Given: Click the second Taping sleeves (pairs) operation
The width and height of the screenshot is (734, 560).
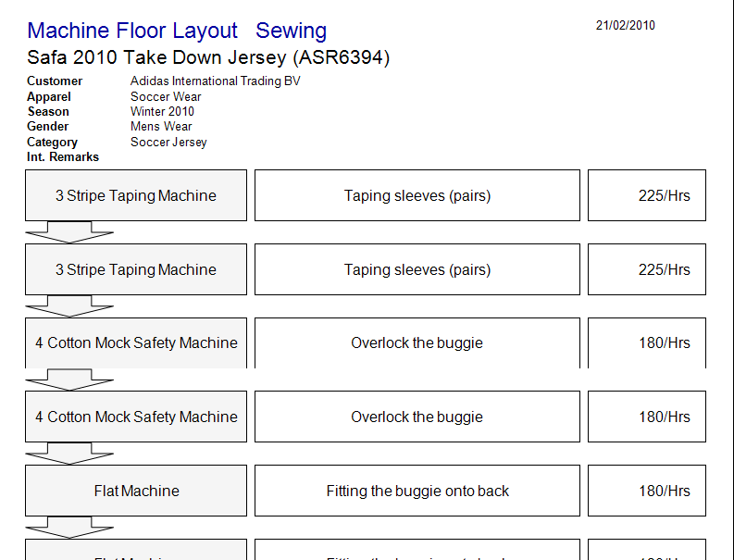Looking at the screenshot, I should 417,269.
